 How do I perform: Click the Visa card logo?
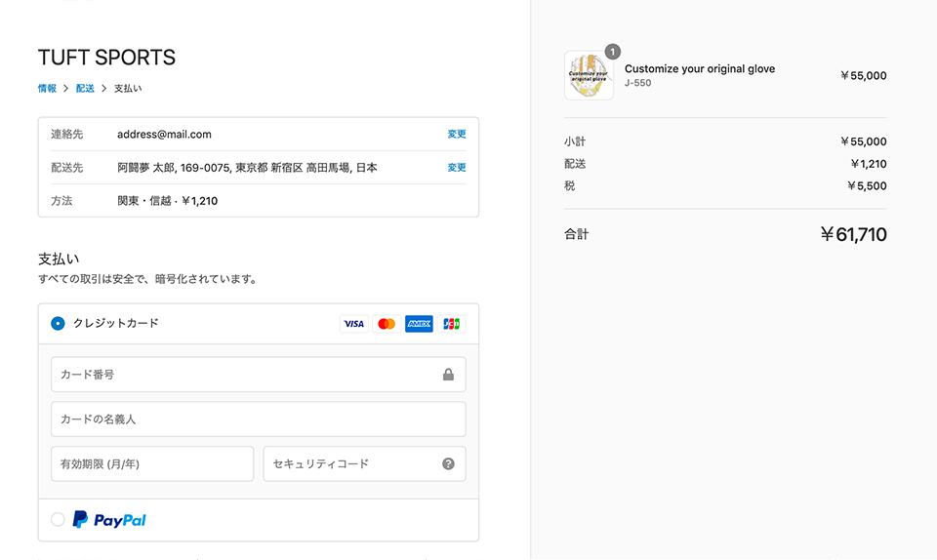[x=353, y=324]
